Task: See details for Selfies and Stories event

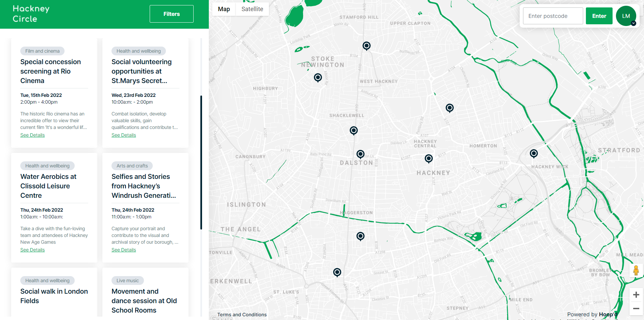Action: point(124,250)
